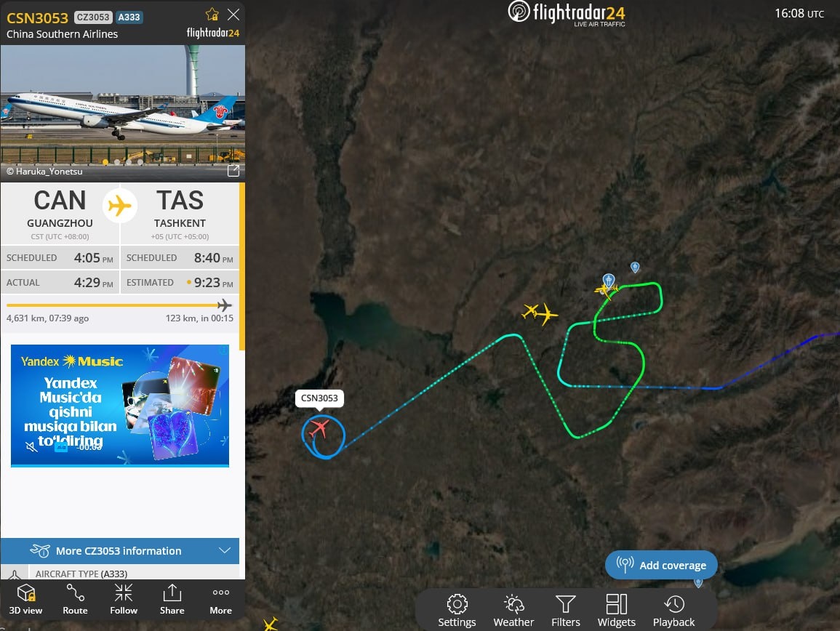Close the CSN3053 flight panel
Screen dimensions: 840x631
pyautogui.click(x=233, y=15)
